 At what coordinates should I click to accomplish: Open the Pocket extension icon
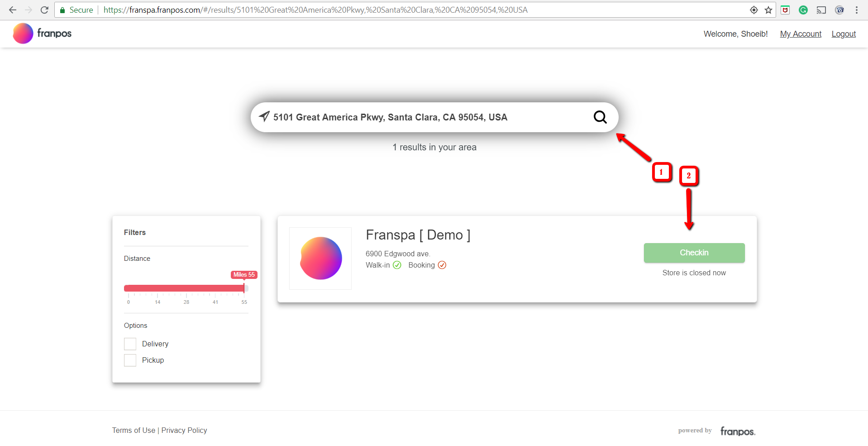(785, 10)
